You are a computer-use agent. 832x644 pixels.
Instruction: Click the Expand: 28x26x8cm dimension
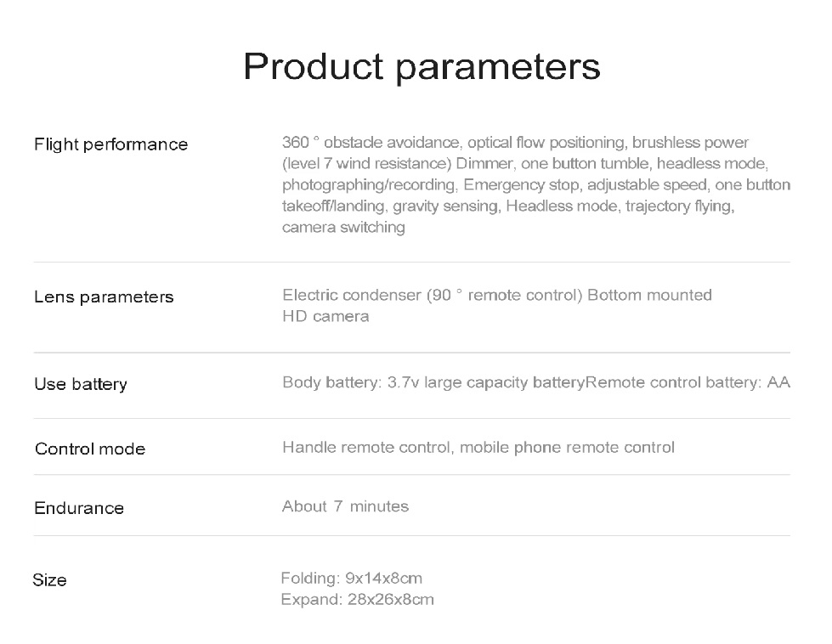358,600
